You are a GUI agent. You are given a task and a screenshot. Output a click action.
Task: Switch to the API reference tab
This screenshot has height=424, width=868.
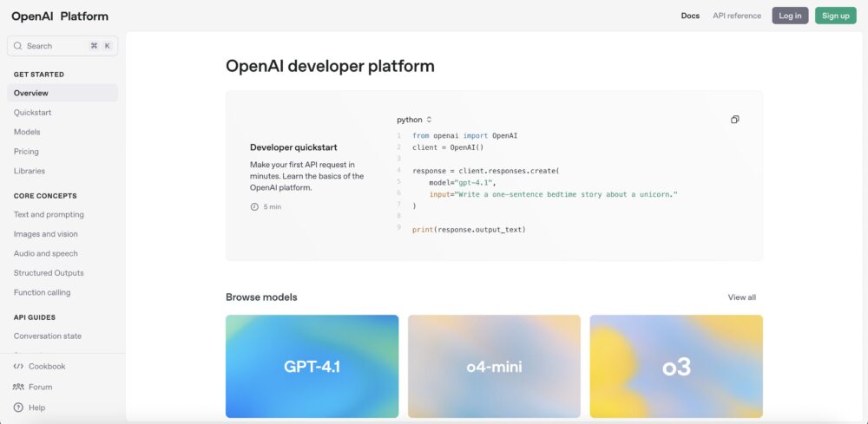pyautogui.click(x=737, y=16)
